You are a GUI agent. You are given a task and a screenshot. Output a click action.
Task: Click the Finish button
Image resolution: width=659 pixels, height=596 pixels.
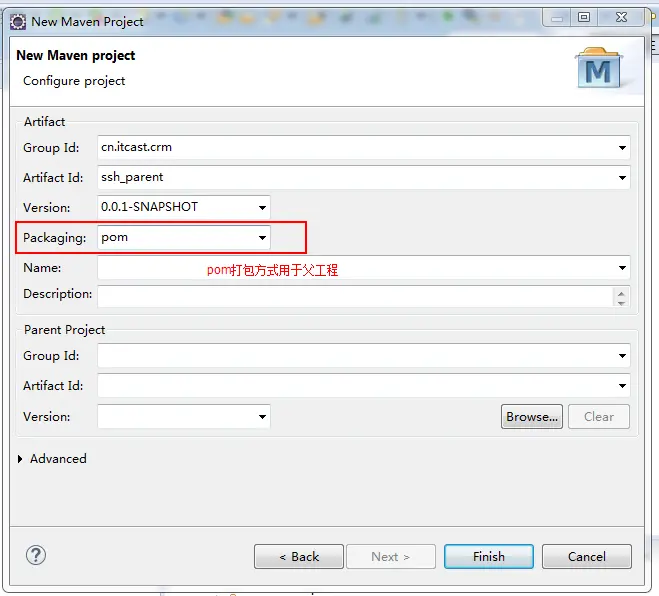tap(489, 556)
